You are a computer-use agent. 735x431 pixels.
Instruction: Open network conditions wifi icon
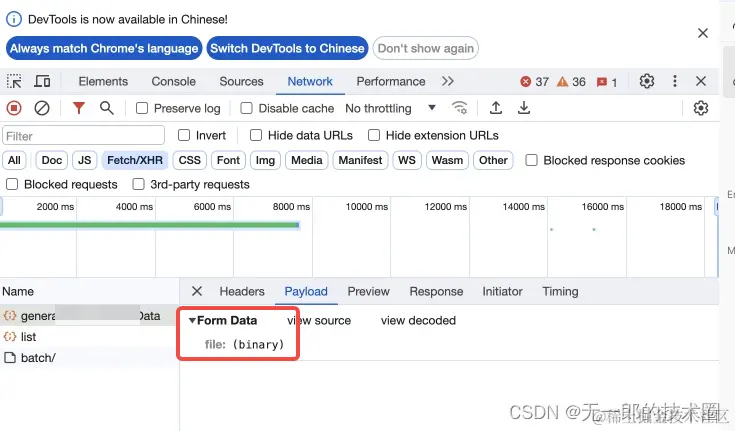pyautogui.click(x=460, y=108)
